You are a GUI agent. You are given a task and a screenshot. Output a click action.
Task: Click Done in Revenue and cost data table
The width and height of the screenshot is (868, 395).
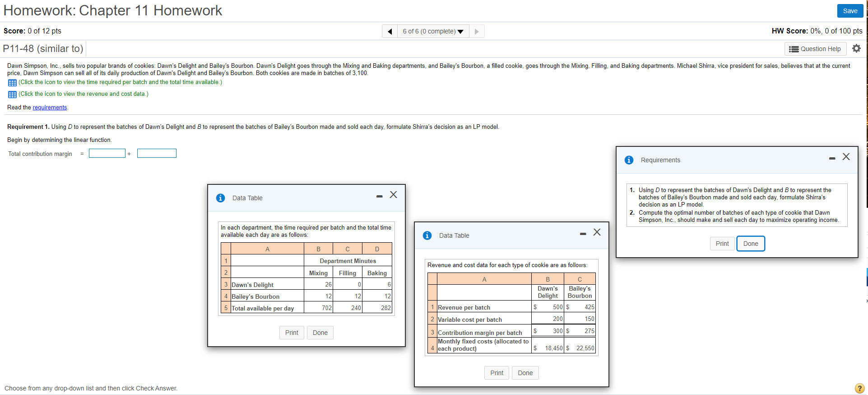tap(525, 373)
